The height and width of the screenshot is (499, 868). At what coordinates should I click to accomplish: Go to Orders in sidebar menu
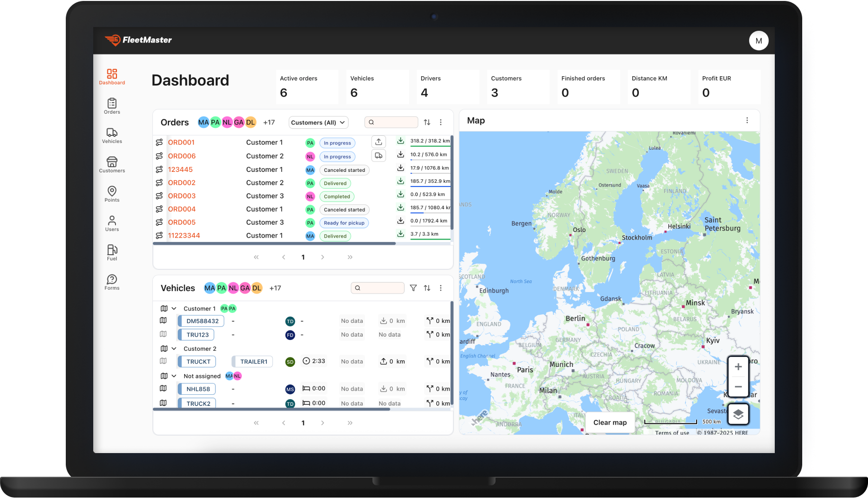tap(112, 106)
